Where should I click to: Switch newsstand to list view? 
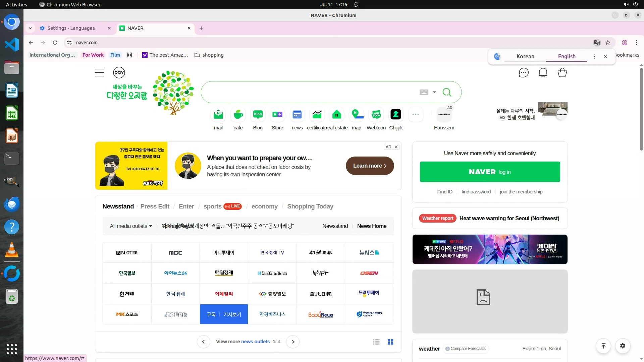[376, 342]
